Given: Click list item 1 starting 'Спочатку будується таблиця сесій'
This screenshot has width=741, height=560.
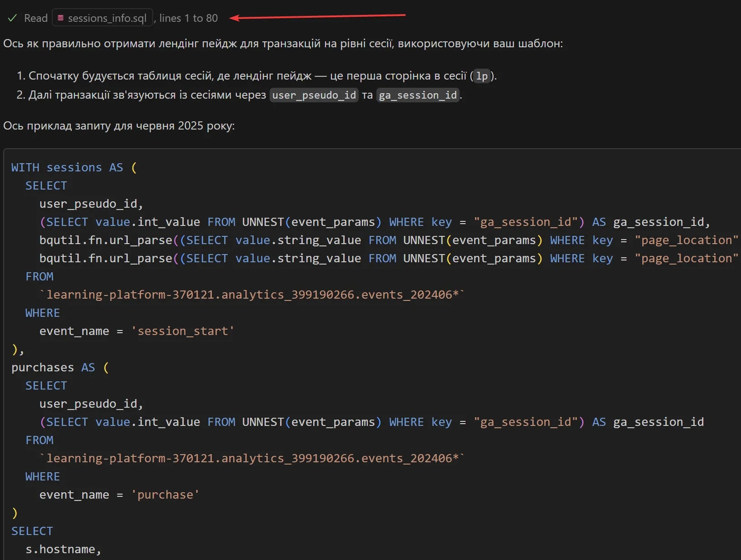Looking at the screenshot, I should [257, 76].
